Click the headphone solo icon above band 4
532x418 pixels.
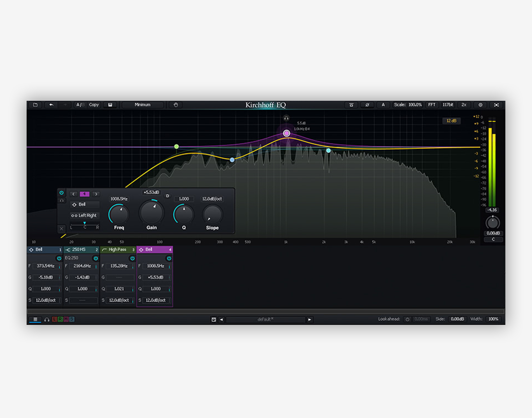tap(286, 118)
